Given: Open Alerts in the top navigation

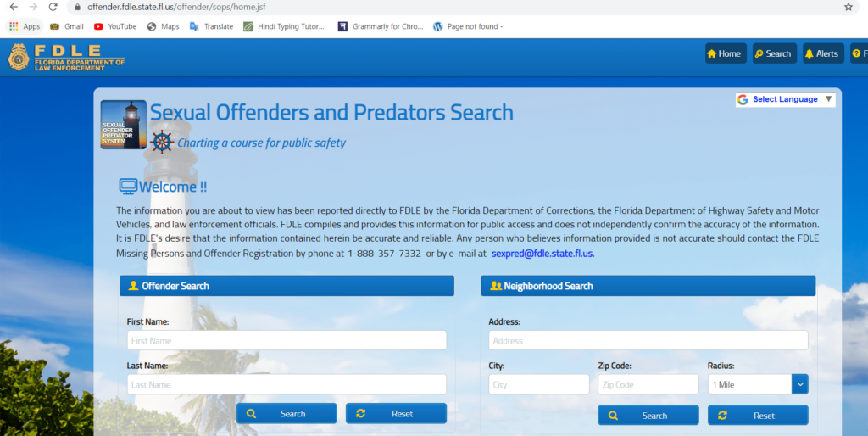Looking at the screenshot, I should click(x=822, y=53).
